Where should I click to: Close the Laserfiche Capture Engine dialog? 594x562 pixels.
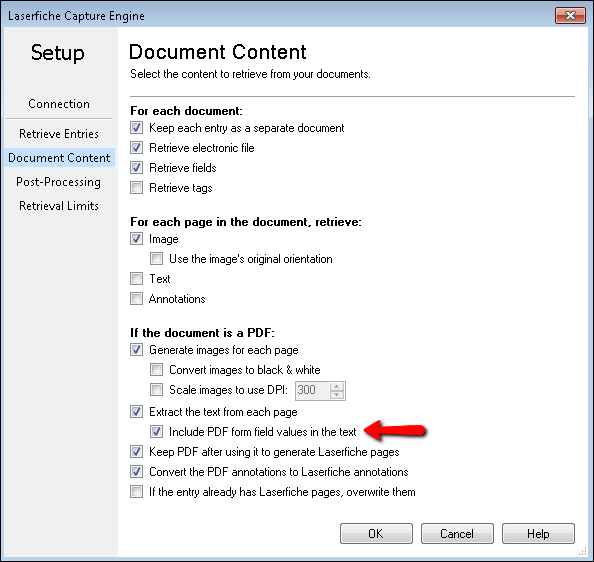point(570,16)
